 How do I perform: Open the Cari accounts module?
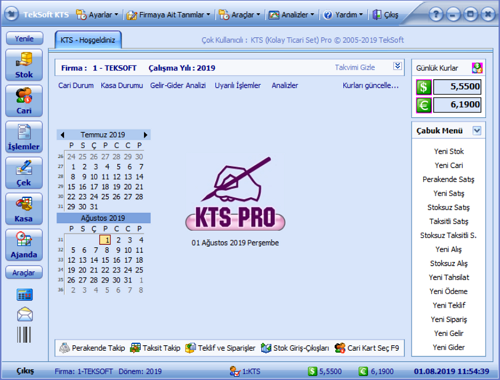[x=24, y=101]
